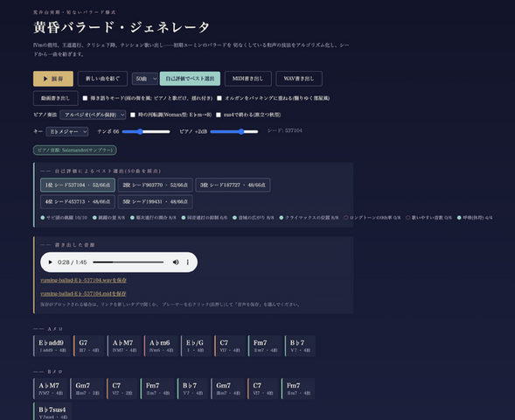
Task: Export audio via WAV書き出し
Action: [299, 79]
